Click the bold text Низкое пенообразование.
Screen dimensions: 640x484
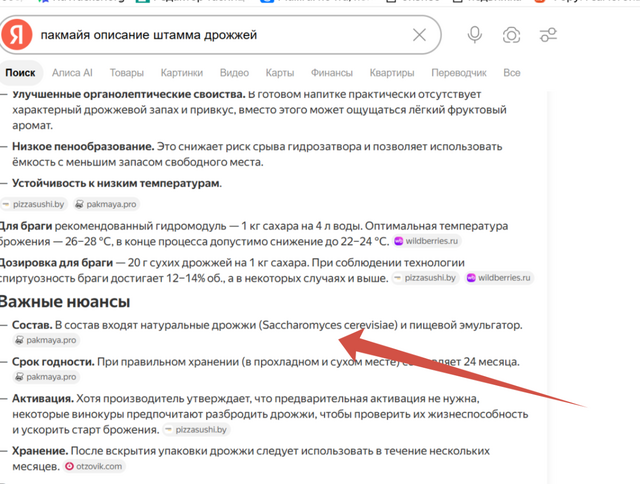83,146
